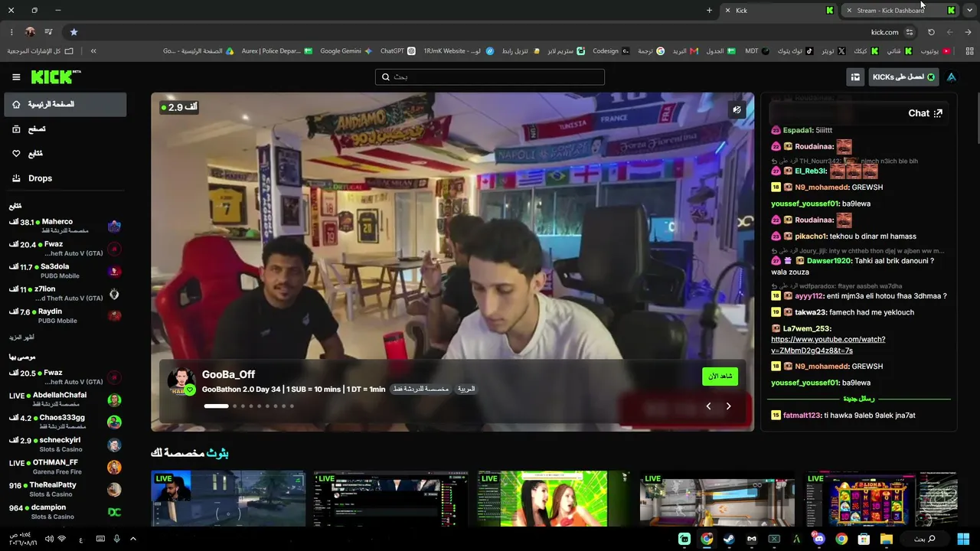Open site settings icon beside kick.com
The height and width of the screenshot is (551, 980).
point(910,32)
